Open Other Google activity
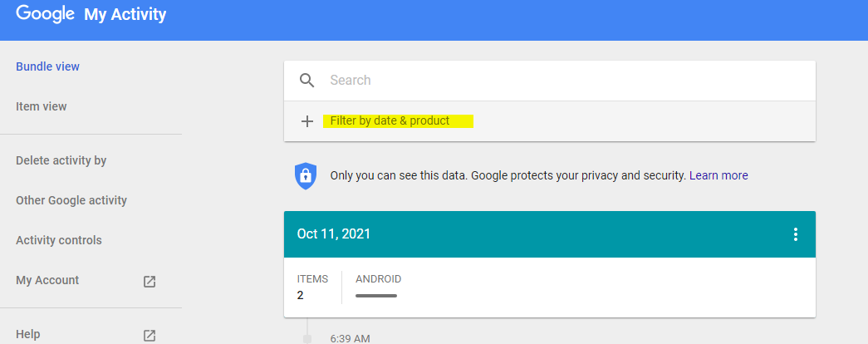The width and height of the screenshot is (868, 344). [x=71, y=200]
